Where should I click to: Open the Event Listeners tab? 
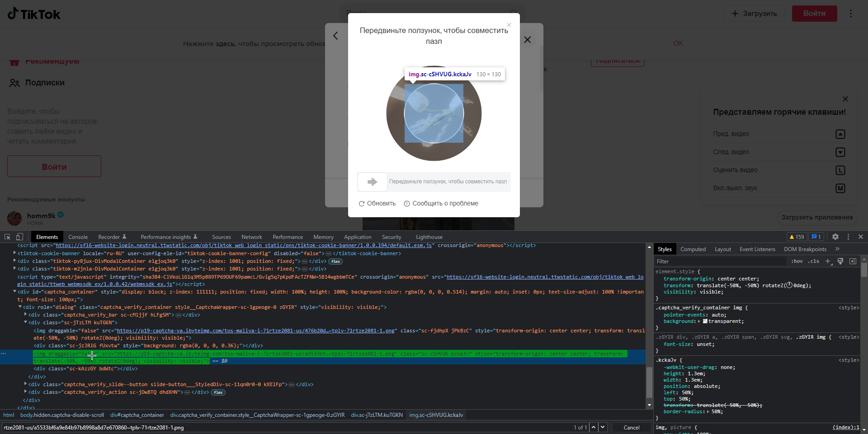tap(757, 249)
